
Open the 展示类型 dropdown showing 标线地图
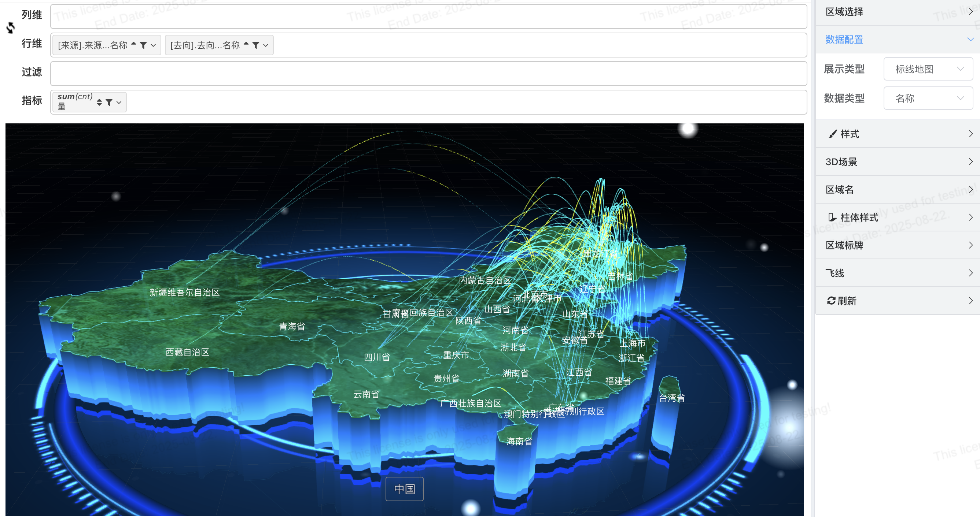tap(928, 69)
